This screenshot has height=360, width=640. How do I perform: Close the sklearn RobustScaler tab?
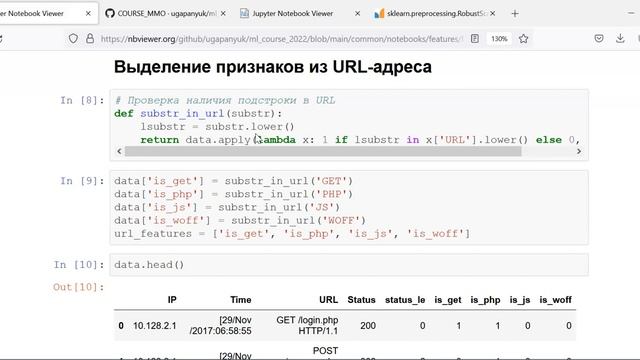pyautogui.click(x=493, y=13)
